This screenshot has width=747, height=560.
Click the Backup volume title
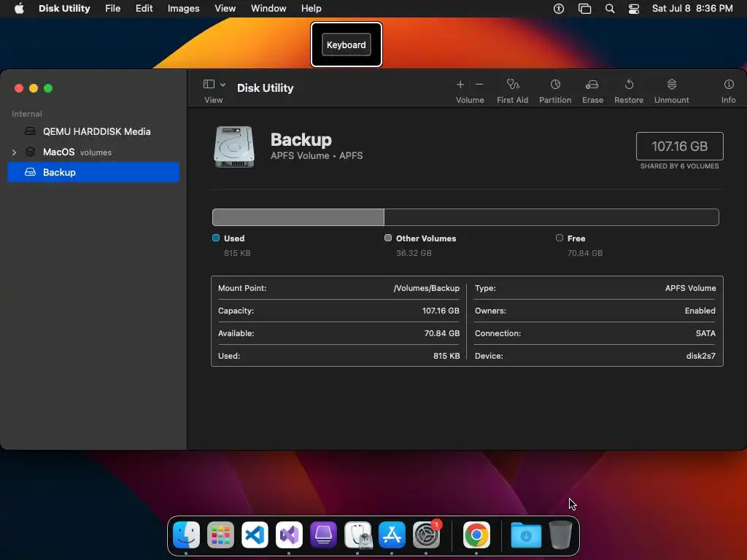coord(301,139)
